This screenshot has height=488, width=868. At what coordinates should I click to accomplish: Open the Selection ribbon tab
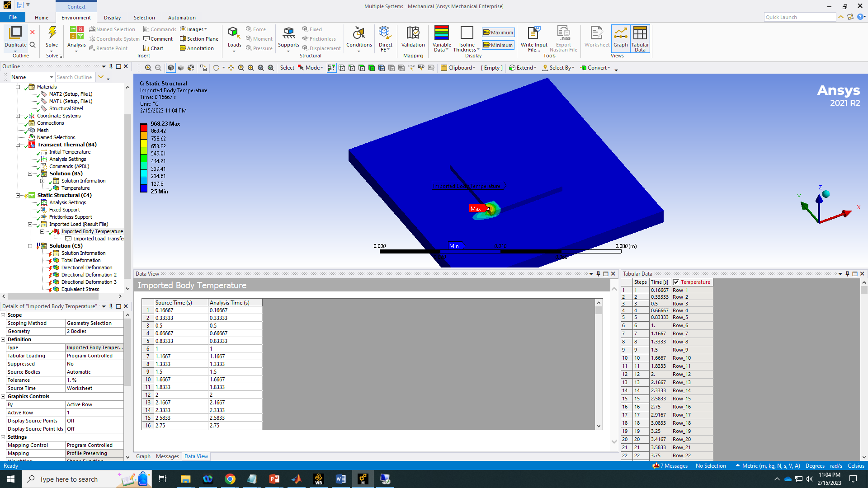(144, 18)
